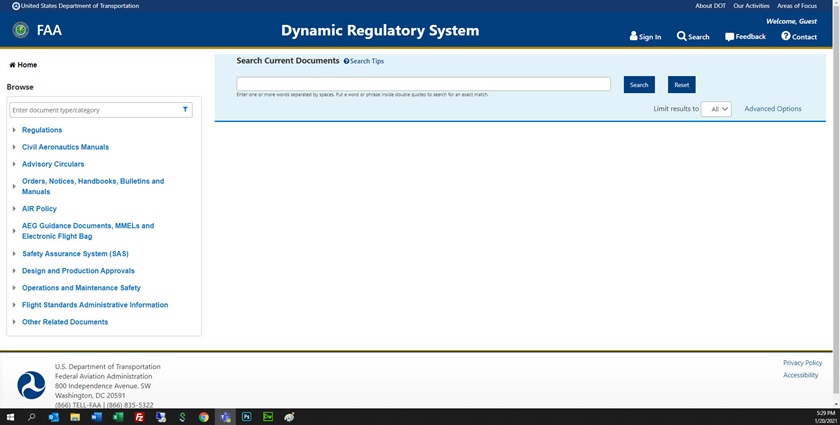
Task: Open Other Related Documents link
Action: pos(65,322)
